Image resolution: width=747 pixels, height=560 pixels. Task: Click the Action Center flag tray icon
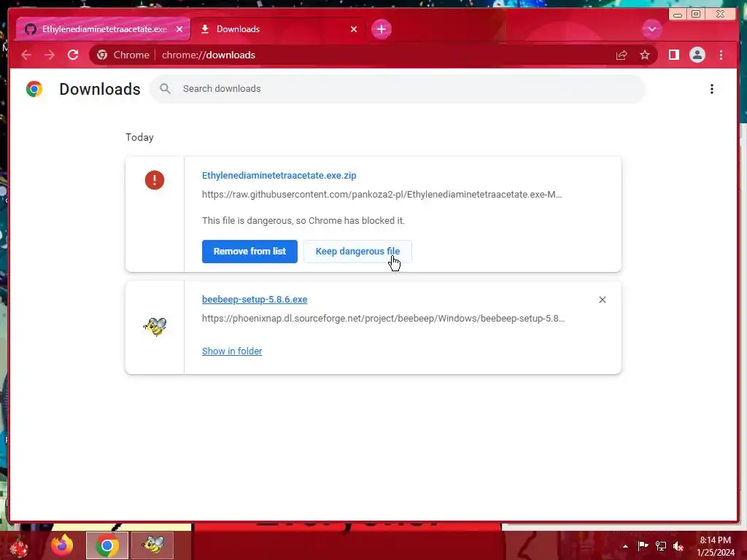(643, 545)
